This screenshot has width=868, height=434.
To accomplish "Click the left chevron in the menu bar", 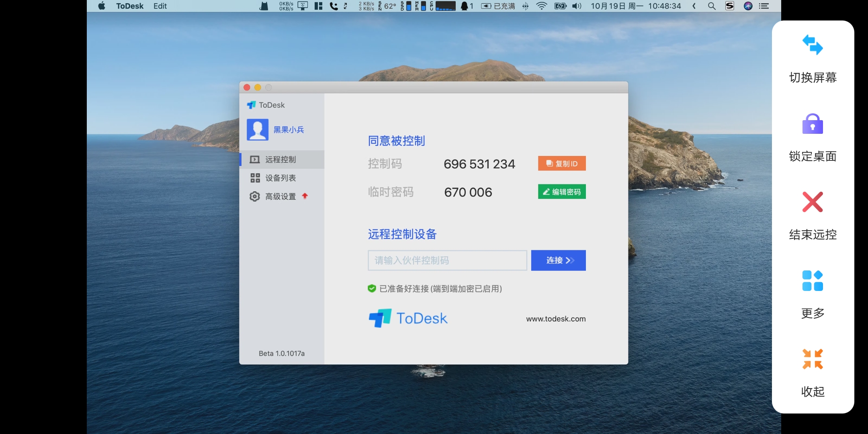I will pos(694,6).
